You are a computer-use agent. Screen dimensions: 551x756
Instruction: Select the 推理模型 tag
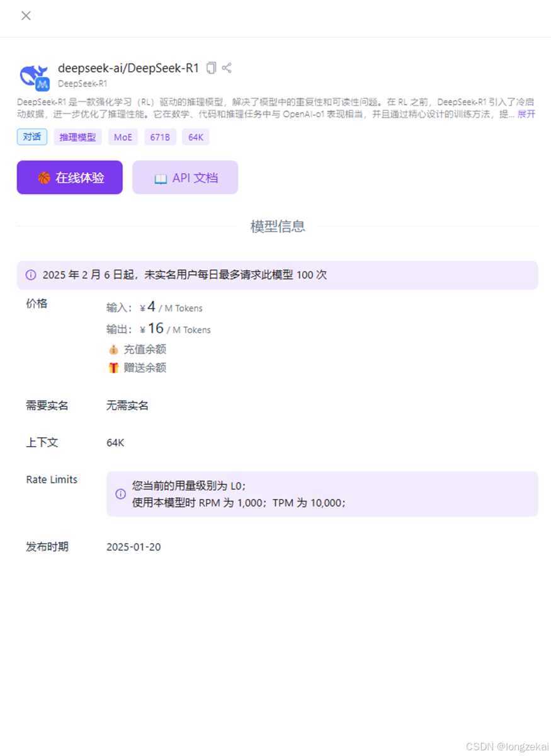tap(77, 137)
